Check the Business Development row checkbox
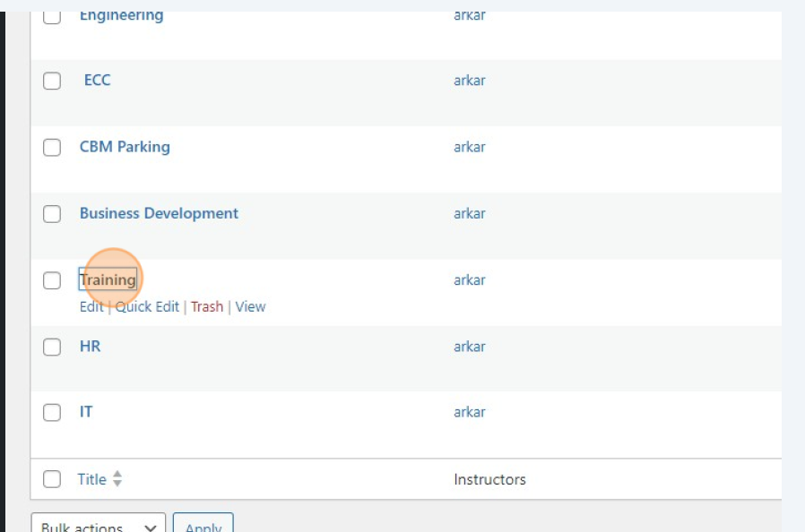 pyautogui.click(x=51, y=213)
